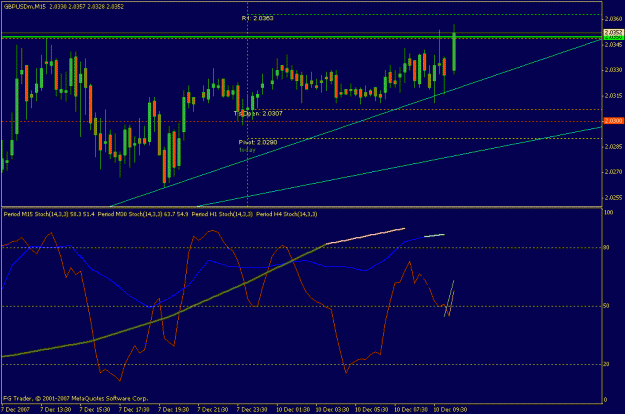625x414 pixels.
Task: Select the Period H1 Stoch(14,3,3) indicator label
Action: click(x=222, y=214)
